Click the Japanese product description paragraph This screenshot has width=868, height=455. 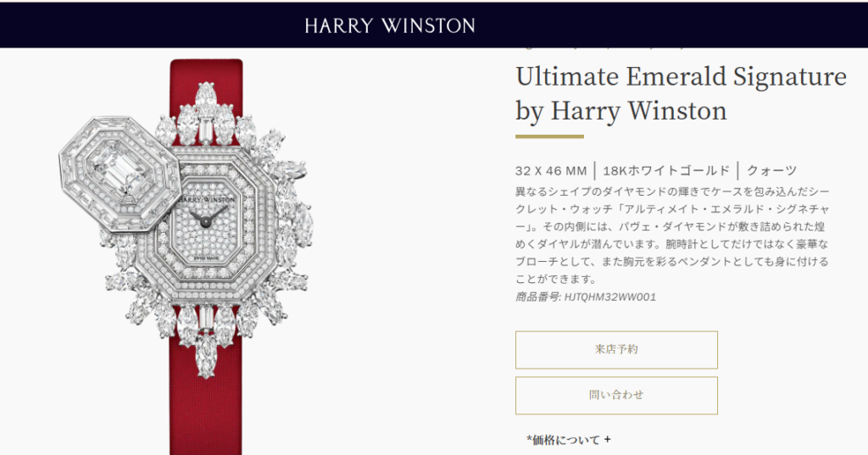672,236
